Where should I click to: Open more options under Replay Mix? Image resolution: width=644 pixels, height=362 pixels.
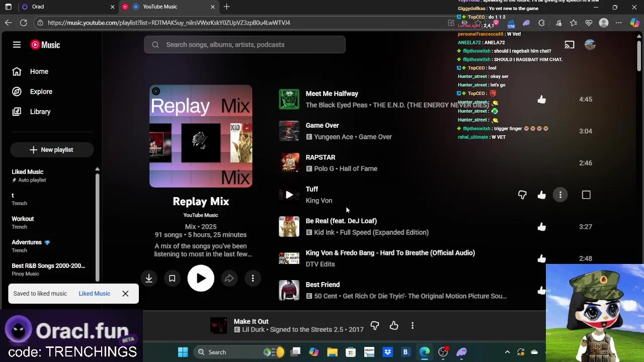253,278
